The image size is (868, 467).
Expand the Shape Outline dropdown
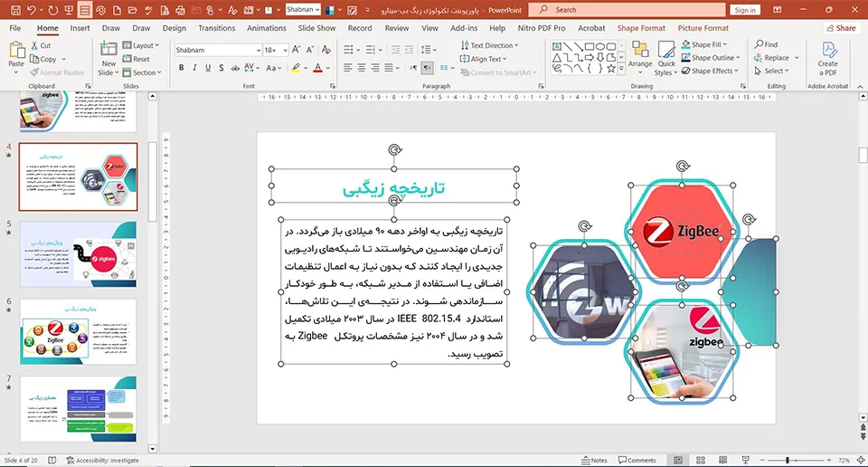pos(711,58)
